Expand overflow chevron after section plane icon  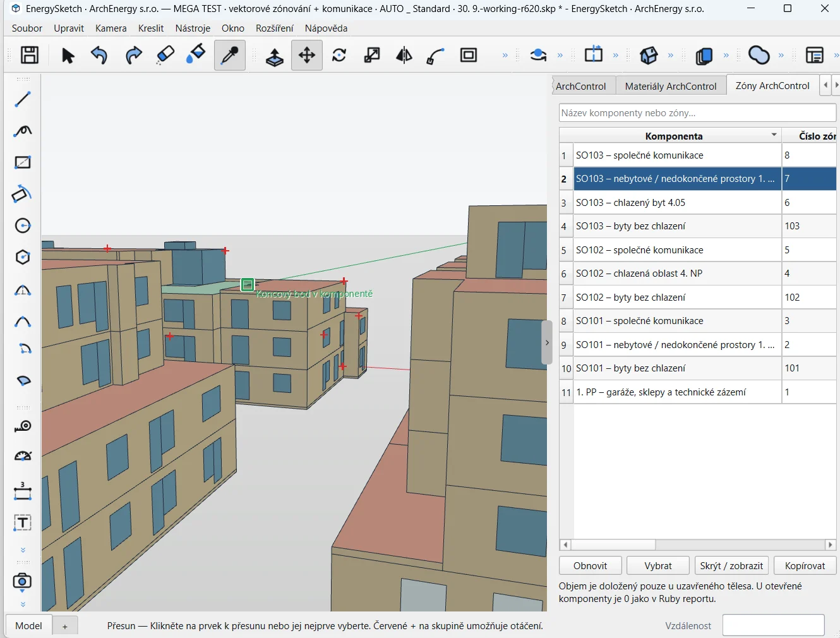coord(616,56)
